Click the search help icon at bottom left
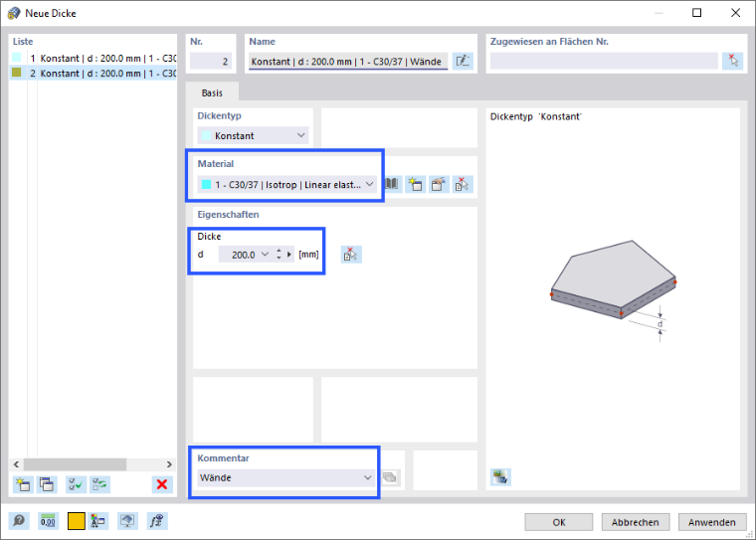 click(19, 521)
